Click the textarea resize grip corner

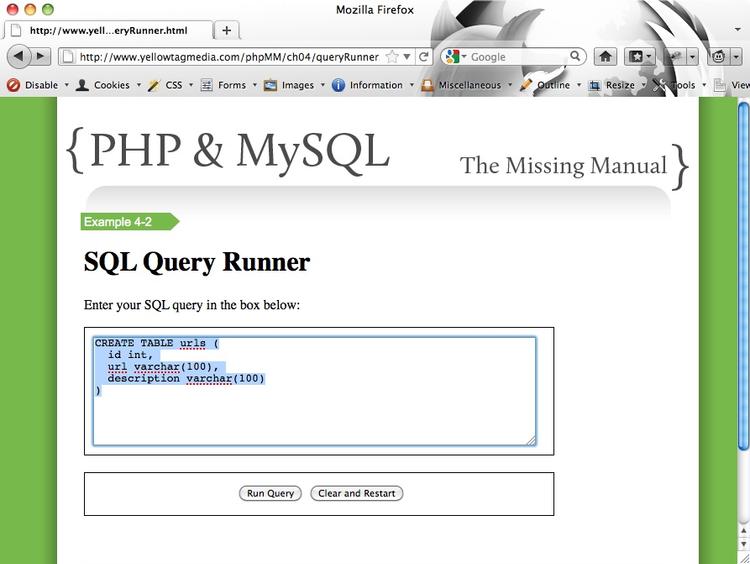(531, 441)
